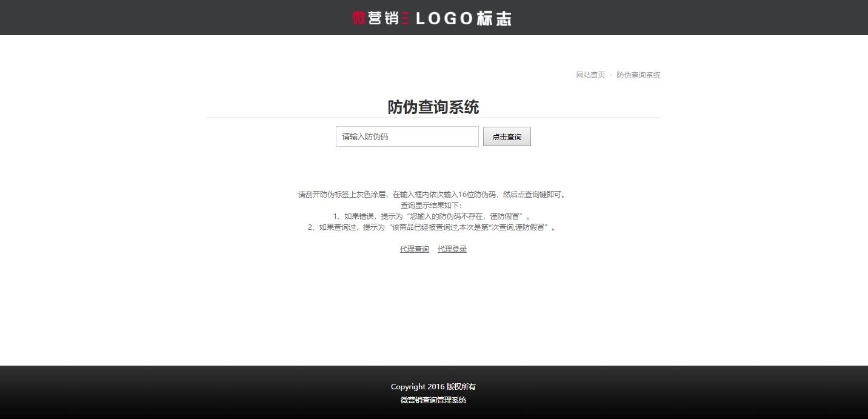The width and height of the screenshot is (868, 419).
Task: Open the 代理查询 agent query link
Action: tap(414, 249)
